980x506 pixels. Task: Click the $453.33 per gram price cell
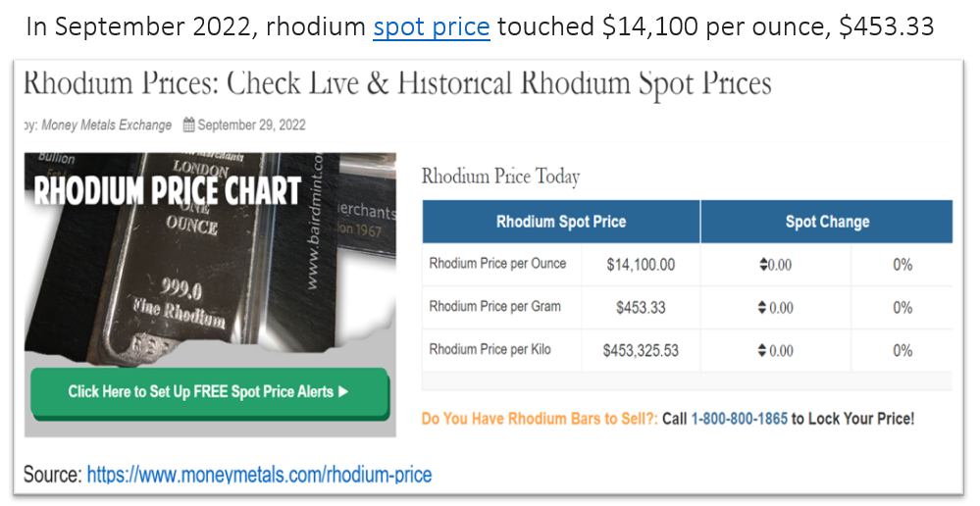point(641,307)
